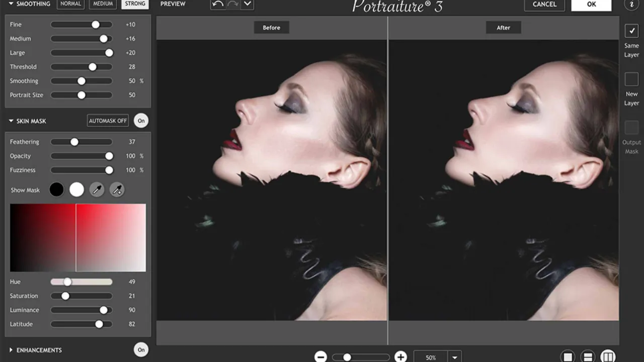The width and height of the screenshot is (644, 362).
Task: Click the Hue value 49
Action: [132, 282]
